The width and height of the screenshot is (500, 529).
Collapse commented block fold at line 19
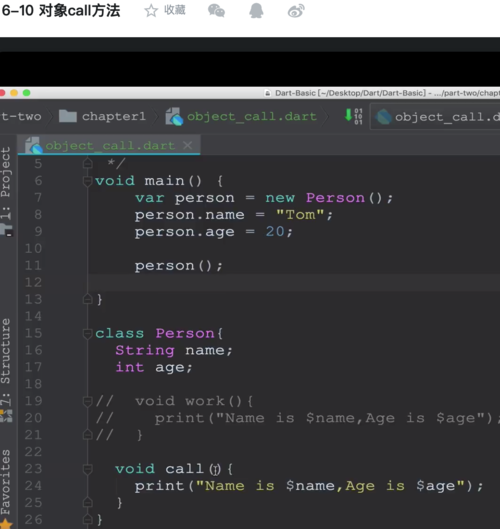87,401
